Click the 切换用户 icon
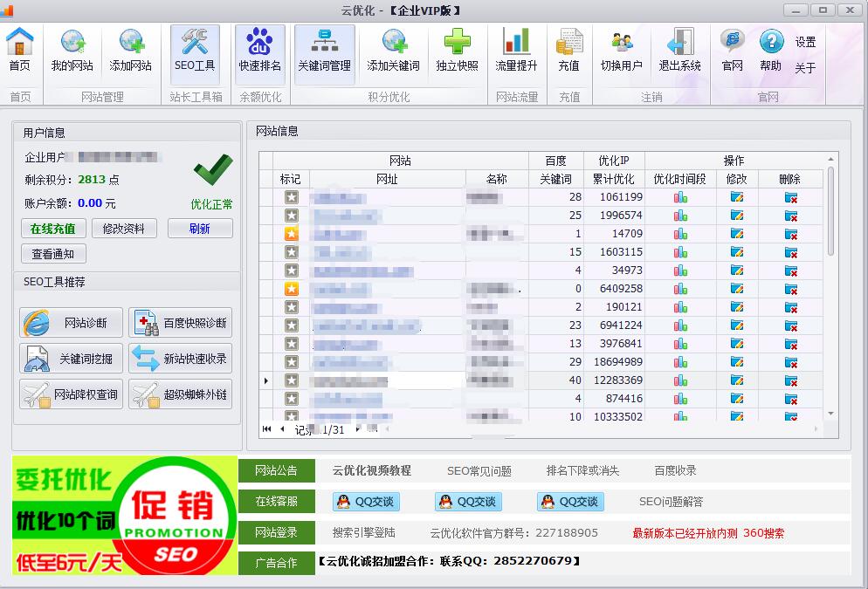868x589 pixels. [621, 50]
